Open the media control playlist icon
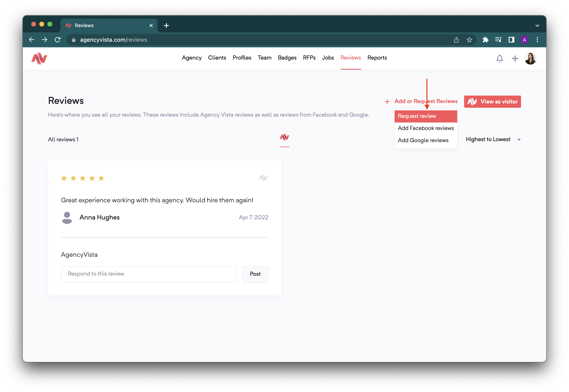Screen dimensions: 569x392 pos(498,39)
